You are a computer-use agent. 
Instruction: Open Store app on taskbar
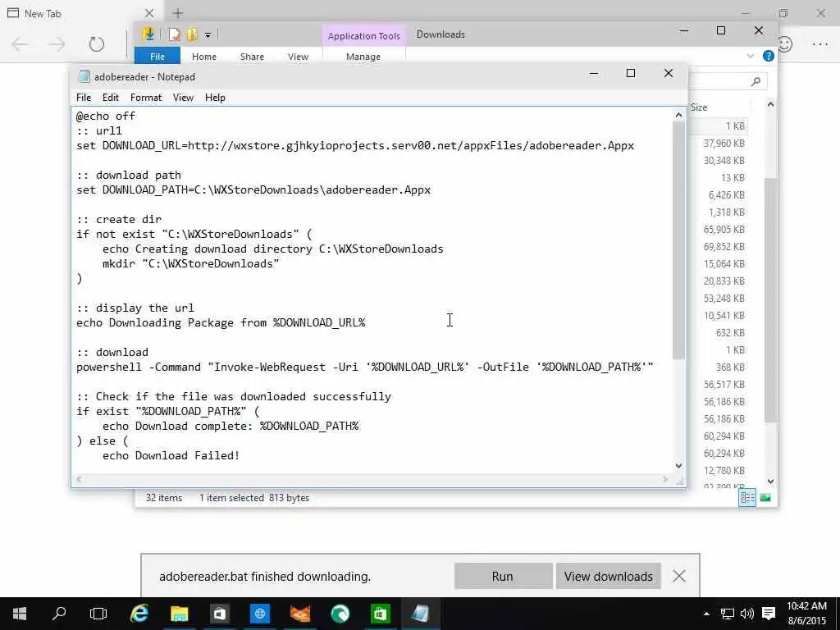click(x=220, y=614)
